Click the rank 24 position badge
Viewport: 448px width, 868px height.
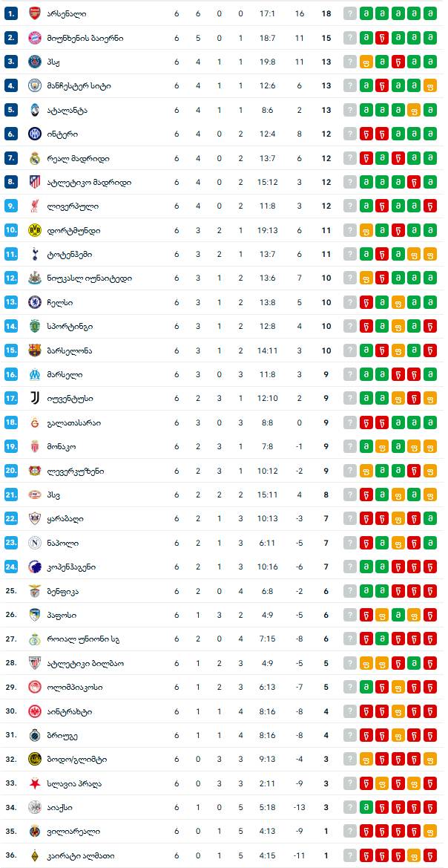(10, 567)
